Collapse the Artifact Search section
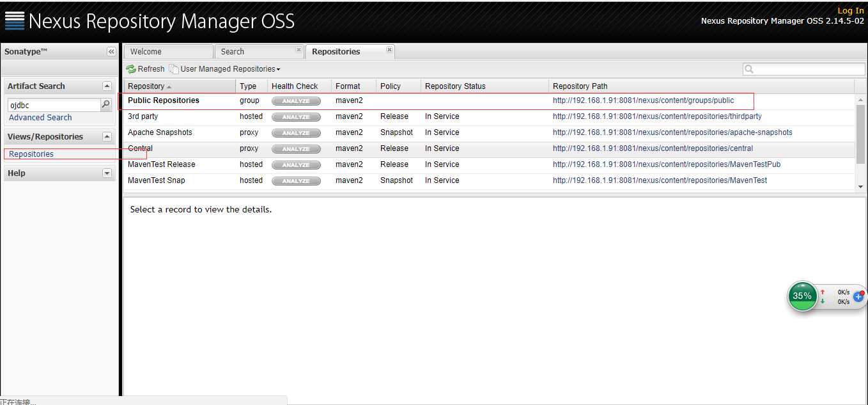Viewport: 868px width, 405px height. click(x=107, y=86)
